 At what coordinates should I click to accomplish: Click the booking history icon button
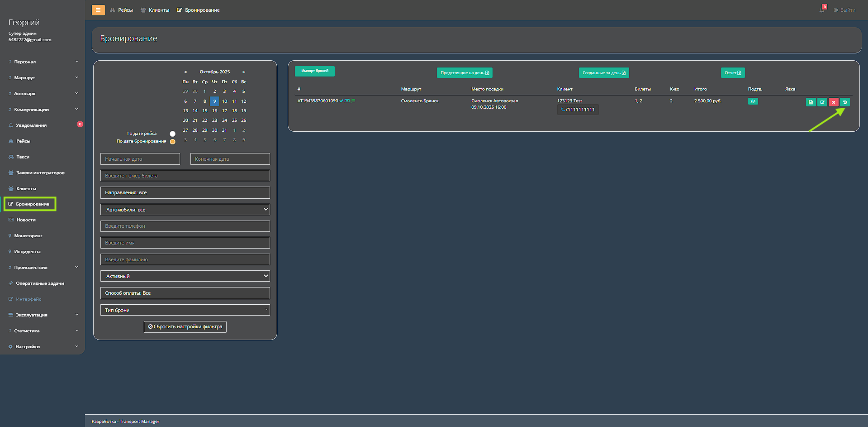coord(844,102)
